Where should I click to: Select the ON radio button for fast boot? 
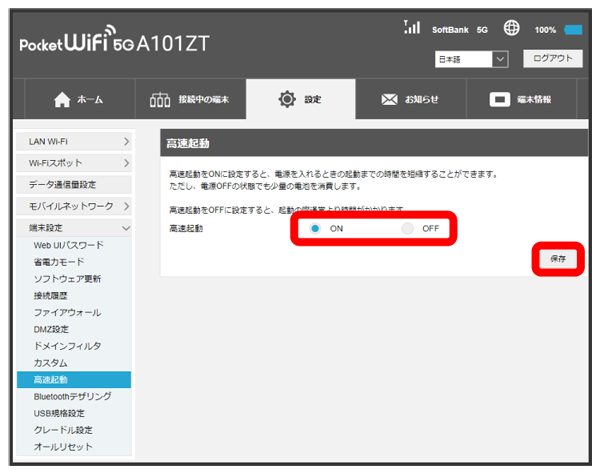pyautogui.click(x=315, y=229)
